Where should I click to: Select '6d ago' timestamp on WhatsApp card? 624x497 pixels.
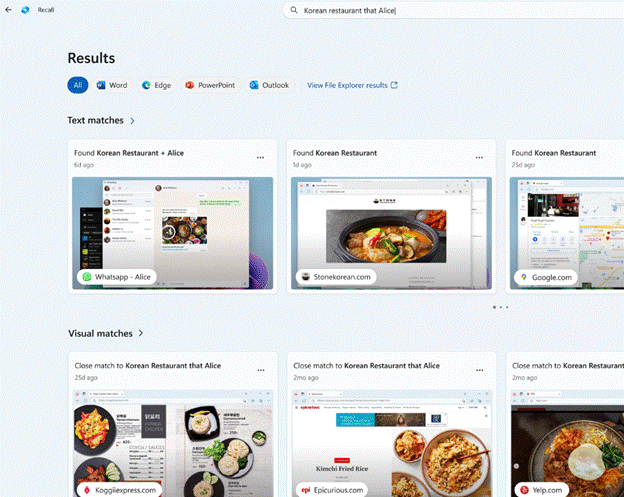tap(84, 165)
